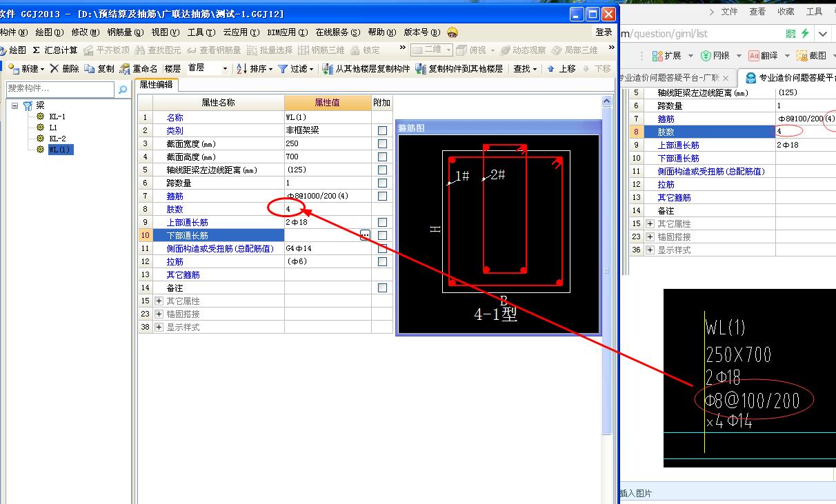Viewport: 836px width, 504px height.
Task: Click 箍筋 property link in GGJ table
Action: point(175,196)
